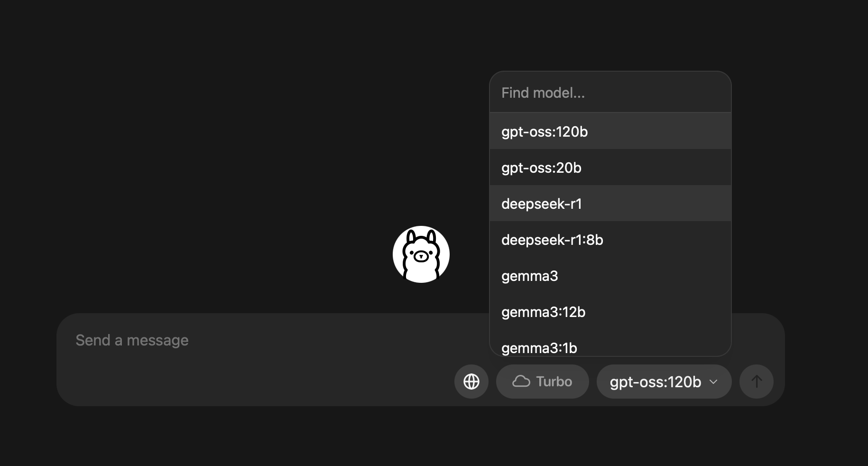Select the gemma3 model entry
Image resolution: width=868 pixels, height=466 pixels.
tap(610, 276)
